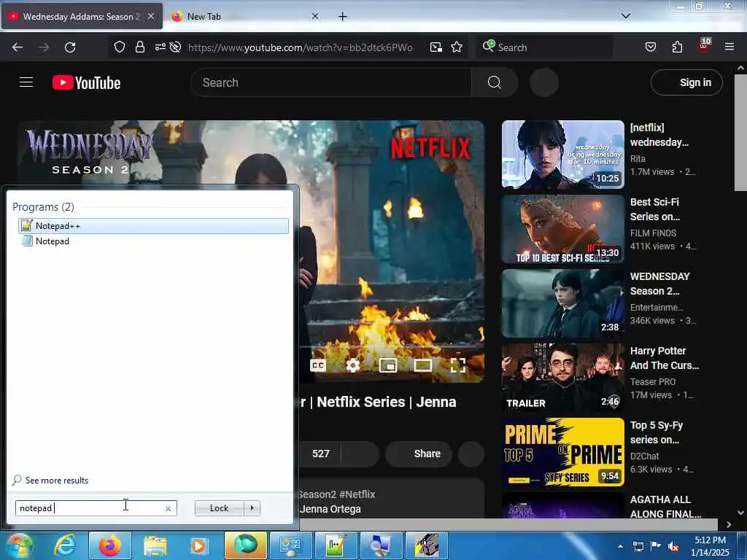Open the site permissions icon in address bar
The width and height of the screenshot is (747, 560).
click(160, 47)
